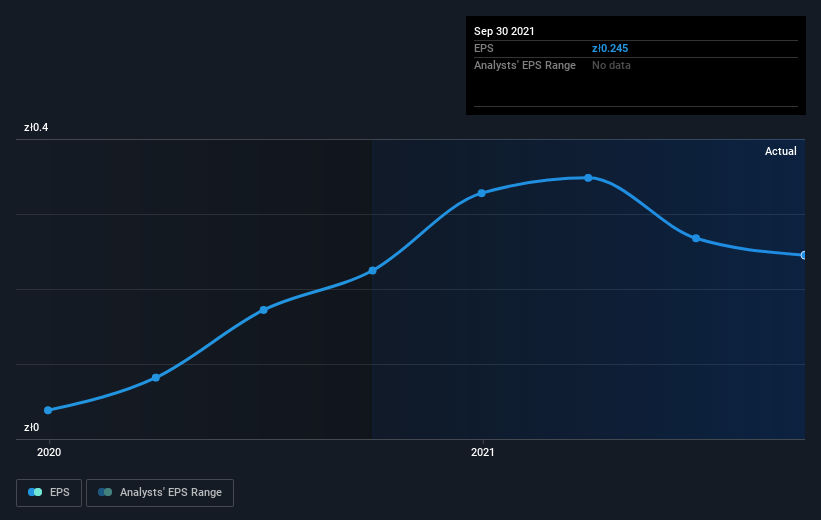
Task: Select the EPS data point at the 2021 mark
Action: click(482, 193)
